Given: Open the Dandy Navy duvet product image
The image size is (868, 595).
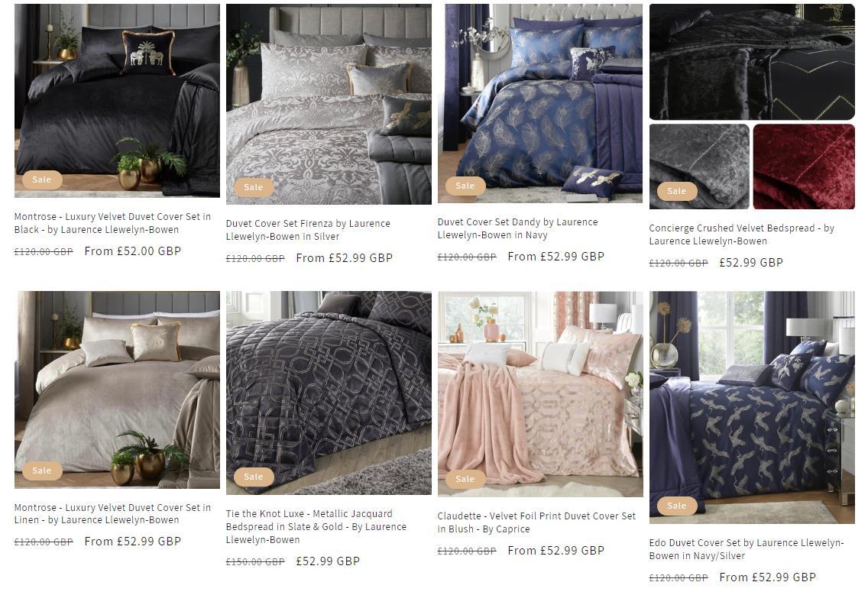Looking at the screenshot, I should click(x=539, y=104).
